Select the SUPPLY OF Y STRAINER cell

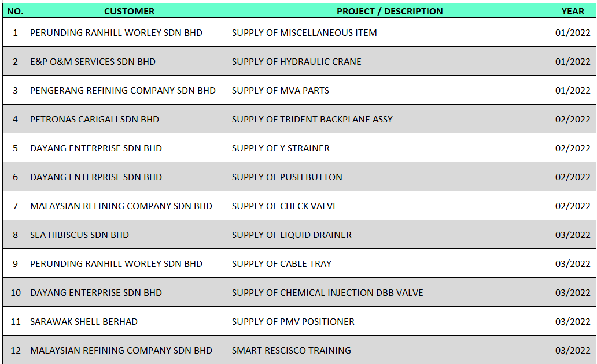coord(281,148)
